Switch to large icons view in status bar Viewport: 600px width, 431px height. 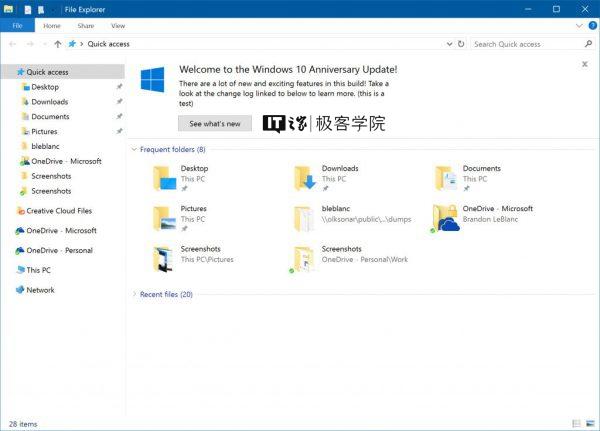point(590,423)
